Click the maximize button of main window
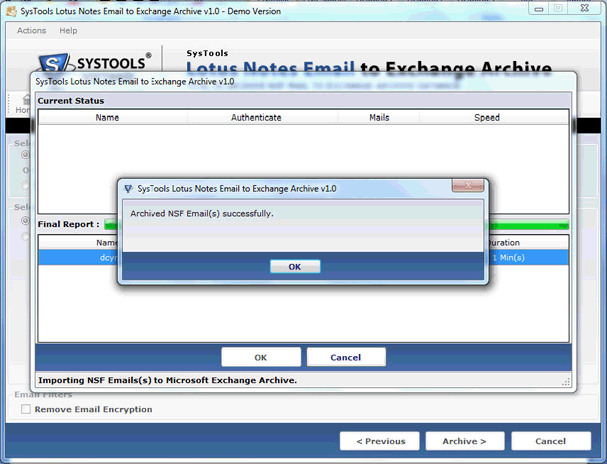The width and height of the screenshot is (607, 464). pos(558,9)
